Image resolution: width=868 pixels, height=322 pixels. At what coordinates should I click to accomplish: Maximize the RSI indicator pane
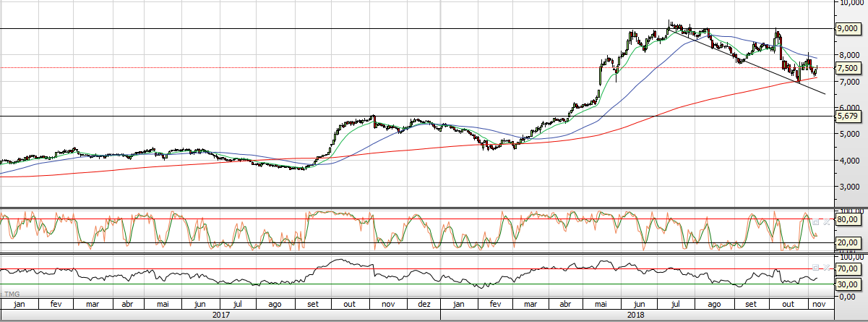[817, 268]
